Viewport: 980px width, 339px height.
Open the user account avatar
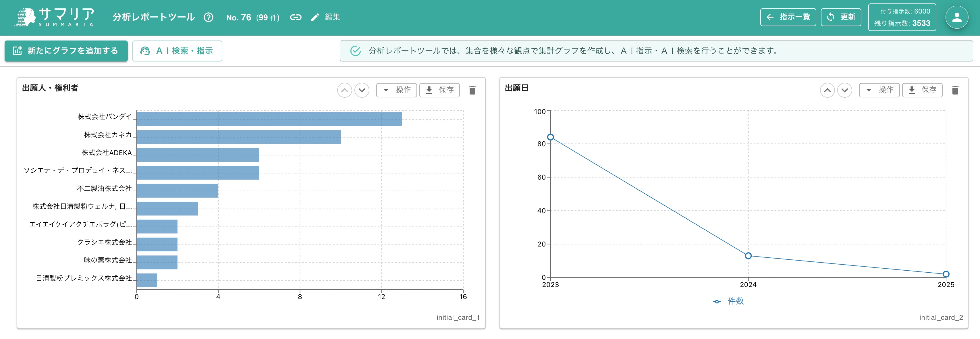pyautogui.click(x=957, y=17)
